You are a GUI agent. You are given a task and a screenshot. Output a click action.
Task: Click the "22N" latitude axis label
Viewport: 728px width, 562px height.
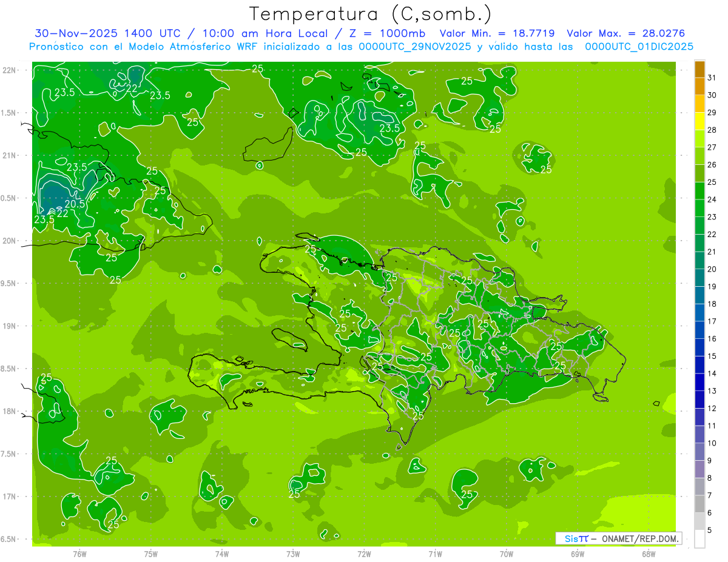coord(10,70)
